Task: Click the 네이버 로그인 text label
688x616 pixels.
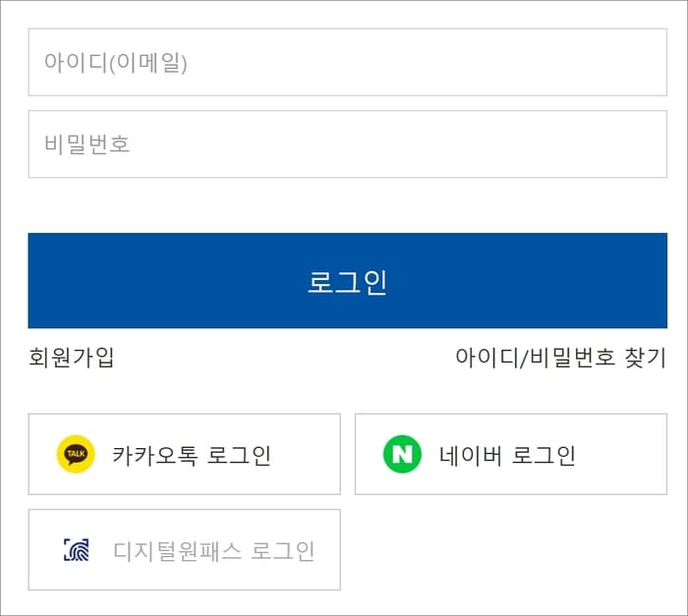Action: 507,455
